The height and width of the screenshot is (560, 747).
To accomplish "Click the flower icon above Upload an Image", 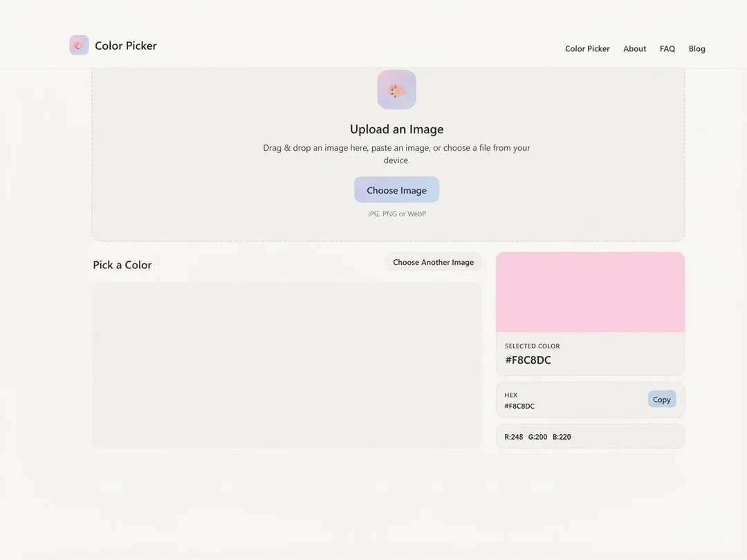I will click(396, 89).
